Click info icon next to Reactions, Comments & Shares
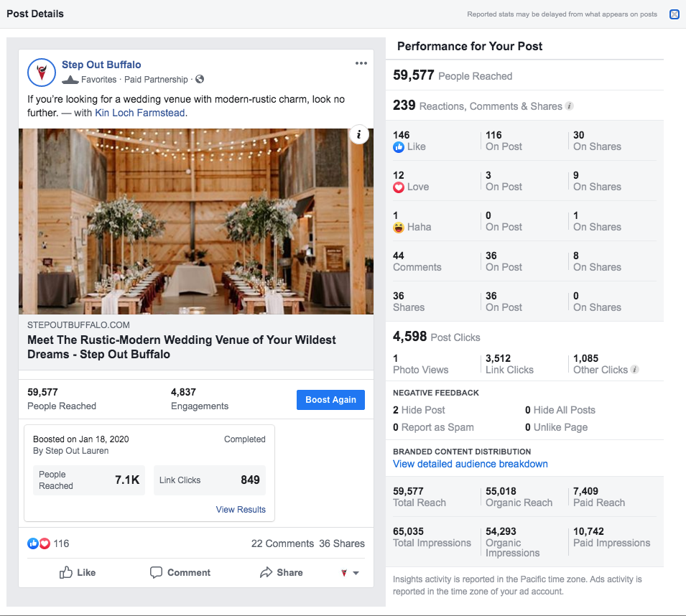The width and height of the screenshot is (686, 616). [x=569, y=106]
